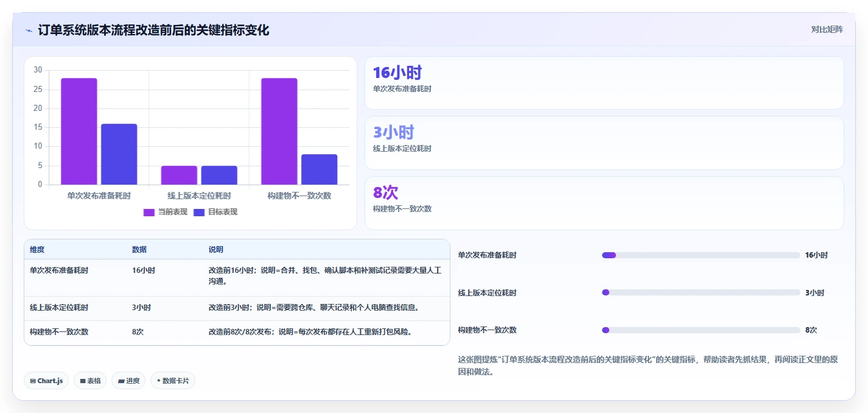This screenshot has width=868, height=413.
Task: Click the 构建物不一致次数 label under the chart
Action: coord(299,196)
